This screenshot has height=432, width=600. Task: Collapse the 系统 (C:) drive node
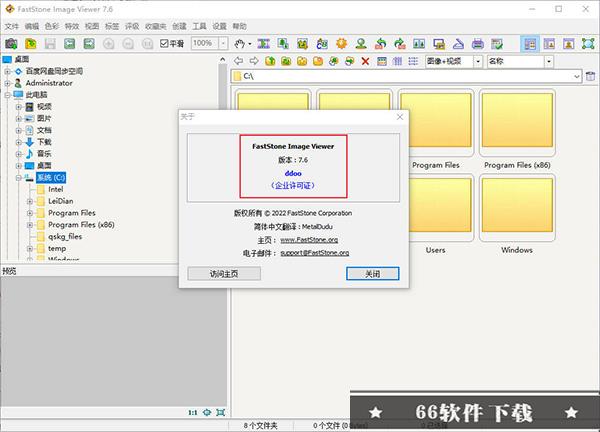pos(19,178)
